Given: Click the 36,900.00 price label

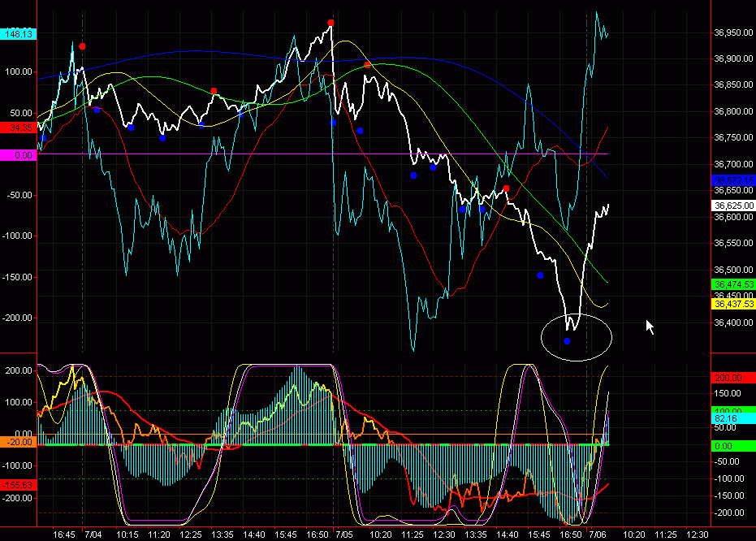Looking at the screenshot, I should [733, 58].
